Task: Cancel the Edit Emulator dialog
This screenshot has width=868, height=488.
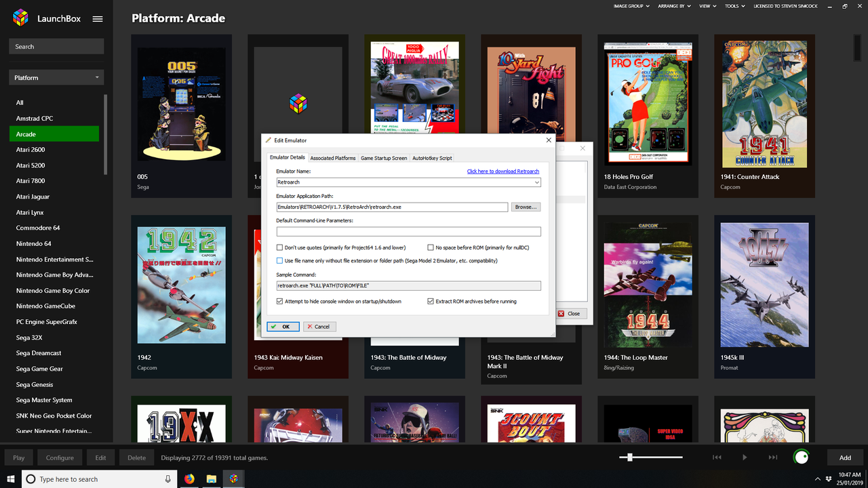Action: 319,326
